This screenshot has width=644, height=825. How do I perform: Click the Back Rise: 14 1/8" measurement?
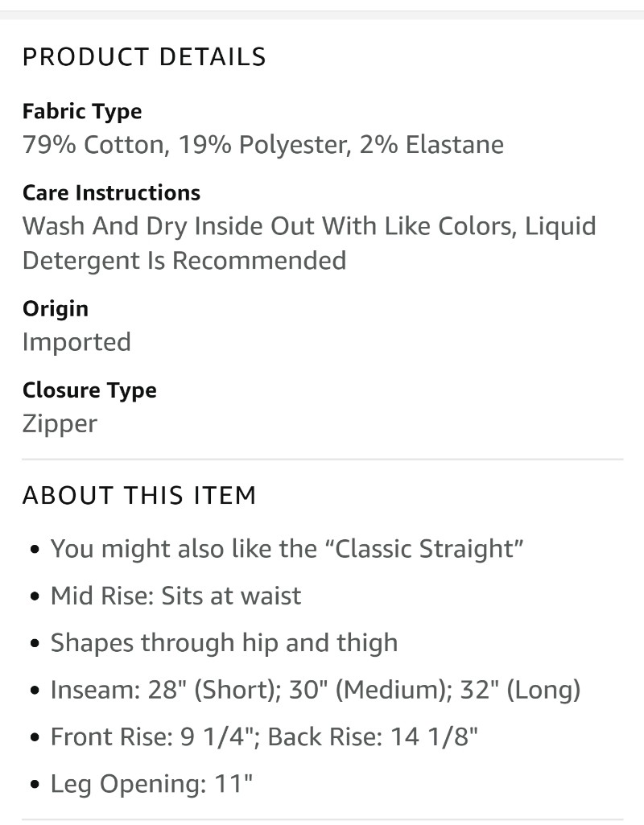pyautogui.click(x=373, y=736)
